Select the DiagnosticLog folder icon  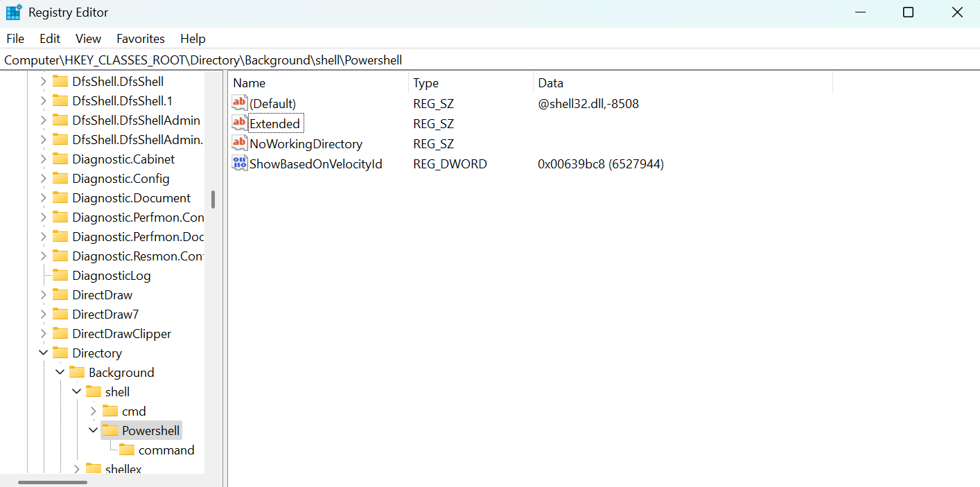coord(60,275)
